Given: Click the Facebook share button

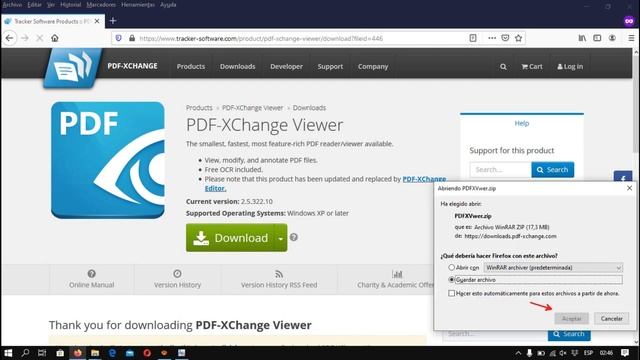Looking at the screenshot, I should (x=623, y=178).
